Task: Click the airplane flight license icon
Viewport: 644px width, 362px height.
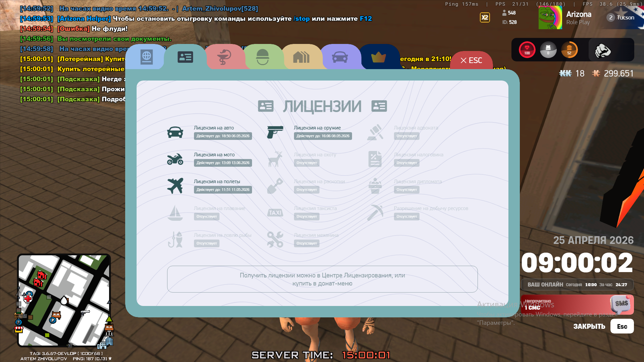Action: [175, 186]
